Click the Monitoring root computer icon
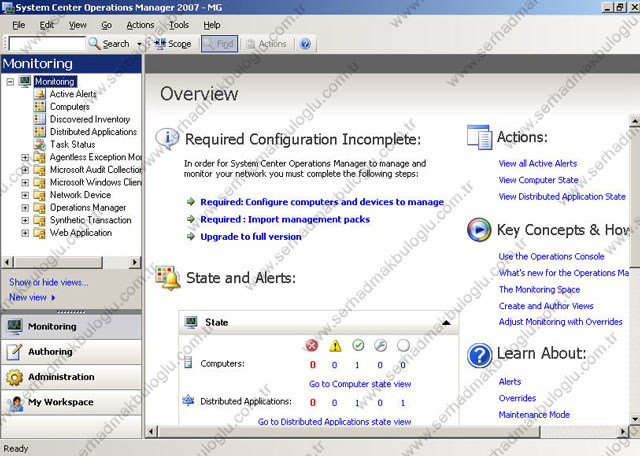 pyautogui.click(x=25, y=81)
